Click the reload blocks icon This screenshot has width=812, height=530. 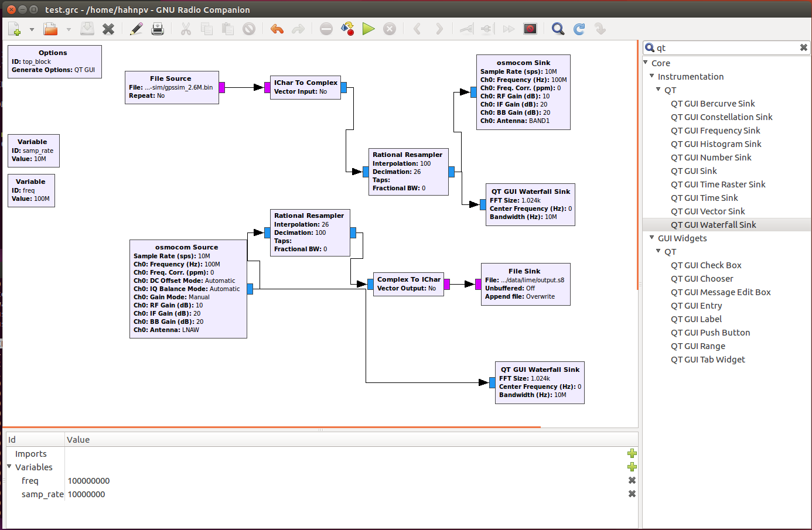579,29
